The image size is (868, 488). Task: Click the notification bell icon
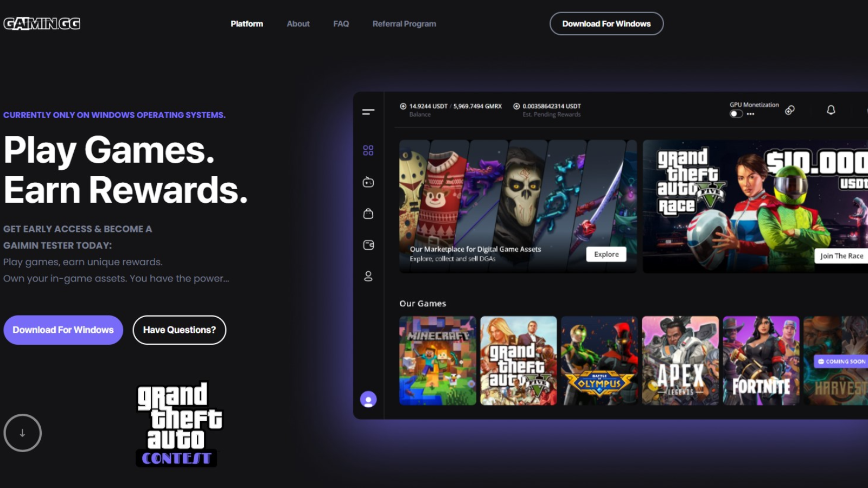(831, 110)
